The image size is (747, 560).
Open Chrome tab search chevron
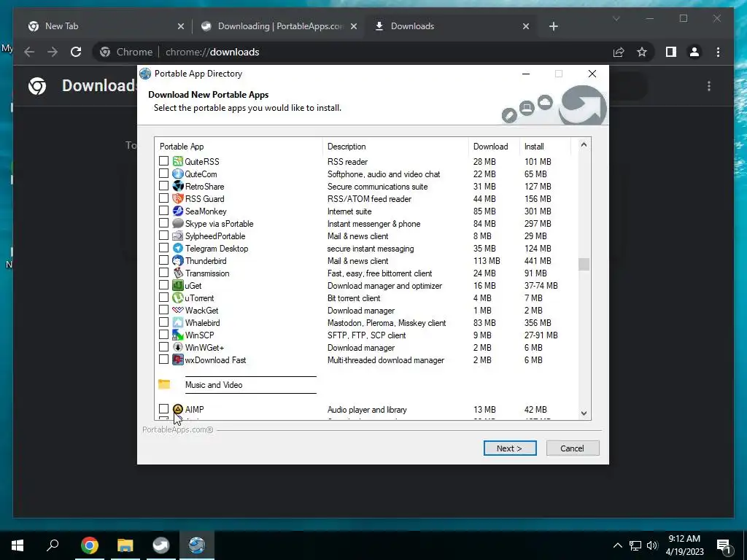pos(616,18)
